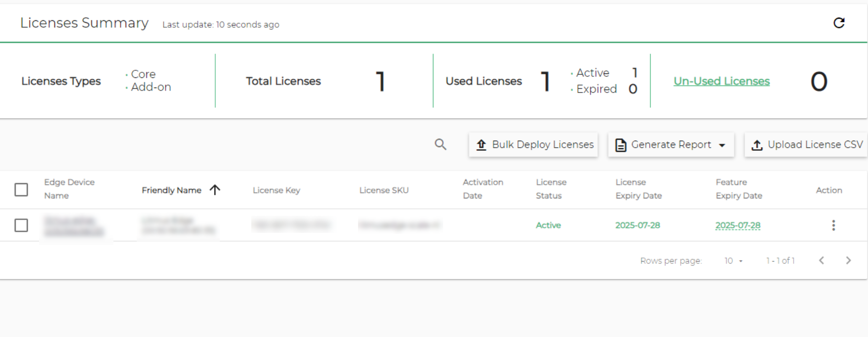Go to the previous page of licenses
Screen dimensions: 868x337
pos(821,261)
